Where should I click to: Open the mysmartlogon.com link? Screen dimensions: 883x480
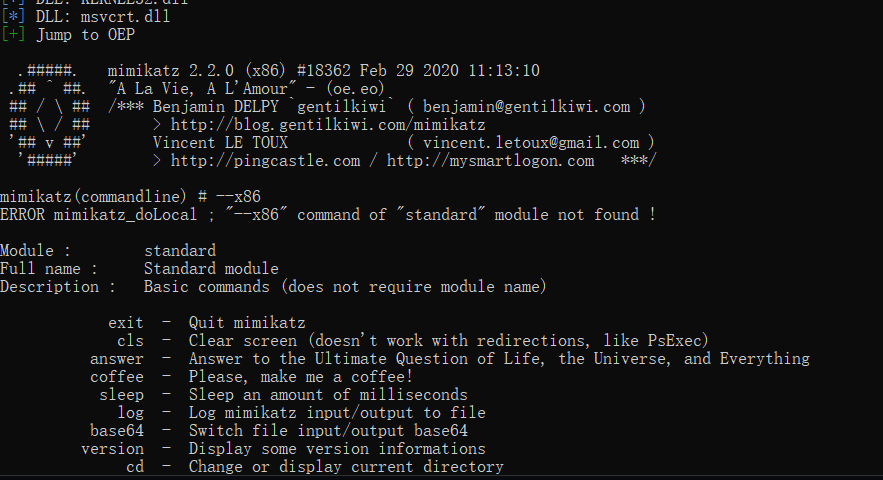(490, 160)
